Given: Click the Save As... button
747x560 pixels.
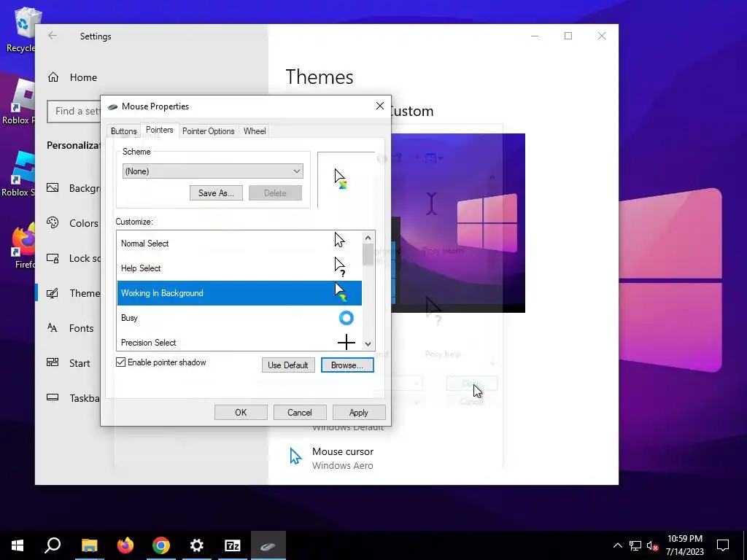Looking at the screenshot, I should [x=216, y=192].
